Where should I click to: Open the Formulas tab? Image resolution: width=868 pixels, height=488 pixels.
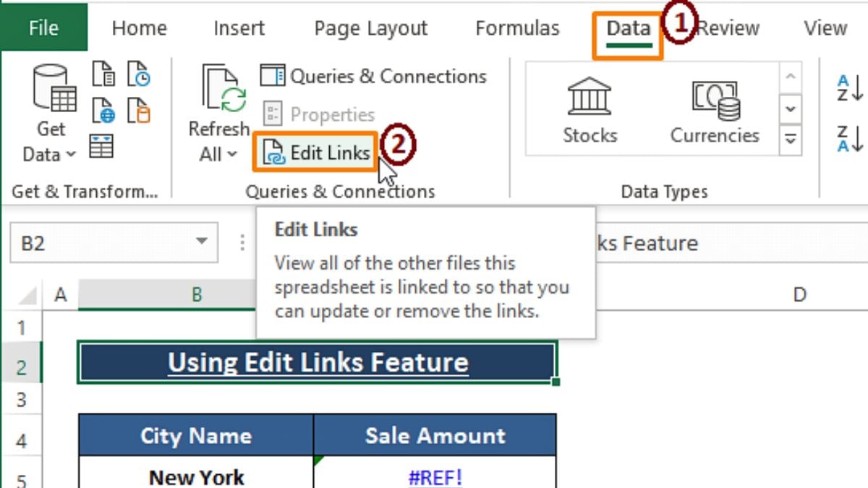517,28
